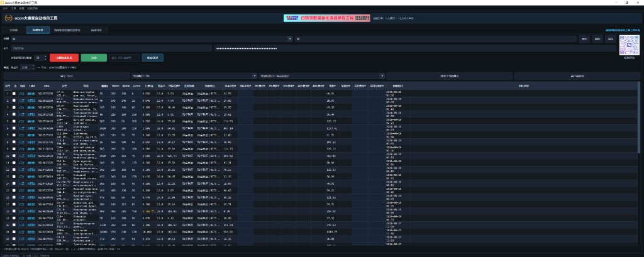Click the second blue link in row 4
This screenshot has width=644, height=257.
[31, 114]
